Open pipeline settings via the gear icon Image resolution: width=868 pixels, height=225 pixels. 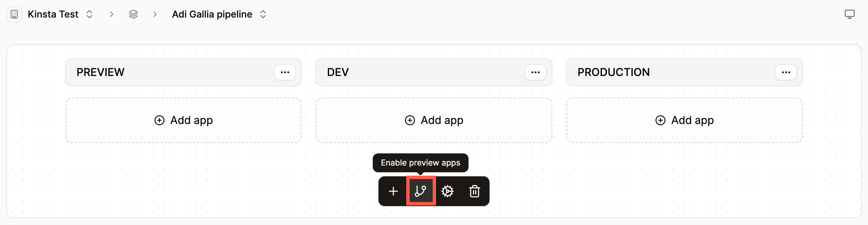tap(448, 191)
